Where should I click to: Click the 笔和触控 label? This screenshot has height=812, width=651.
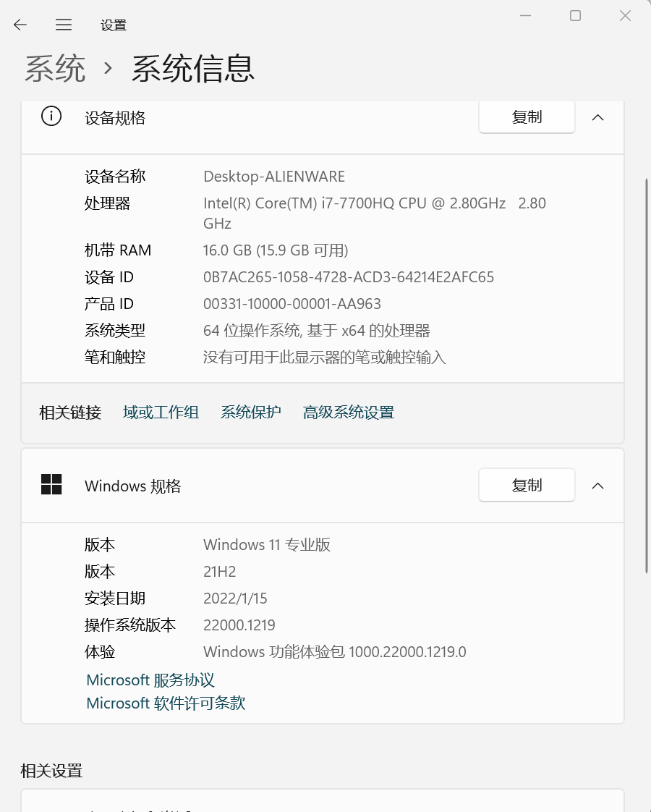click(x=115, y=358)
